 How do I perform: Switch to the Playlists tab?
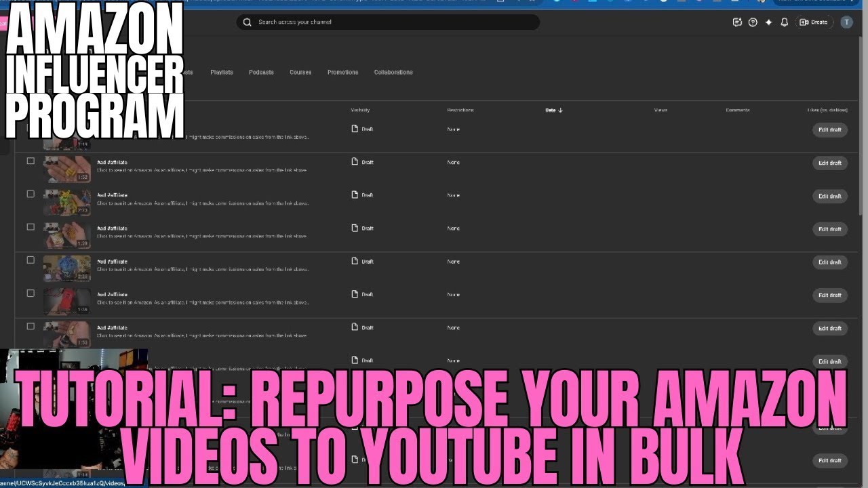click(x=222, y=72)
